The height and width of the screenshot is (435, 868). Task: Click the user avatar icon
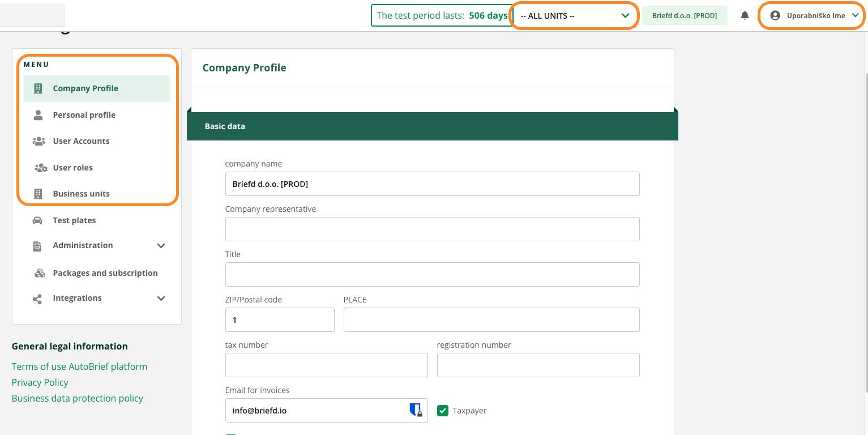[775, 16]
